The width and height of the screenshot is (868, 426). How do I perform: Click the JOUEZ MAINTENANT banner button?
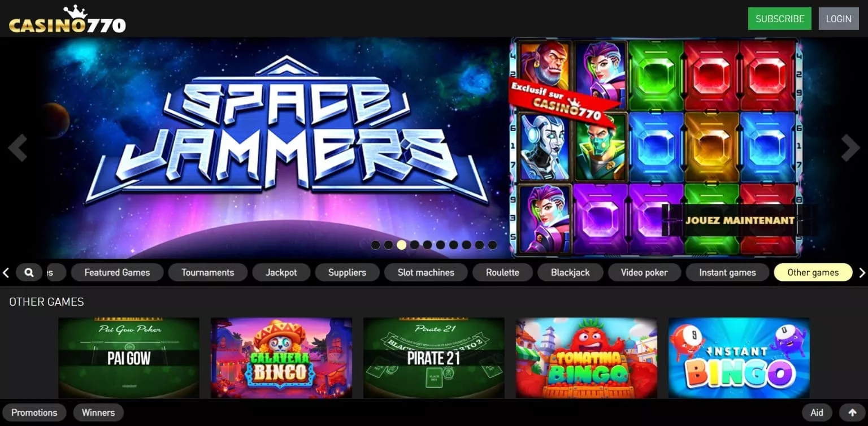pos(740,220)
